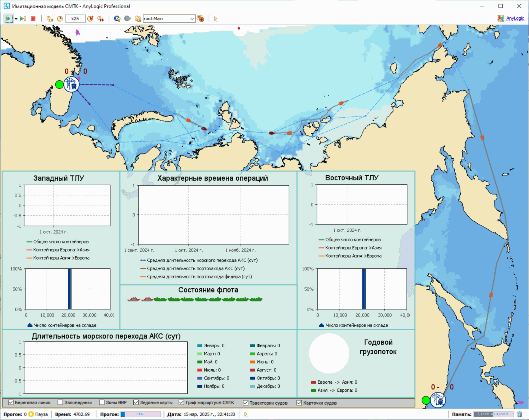The height and width of the screenshot is (420, 529).
Task: Enable Заповедники checkbox
Action: [x=60, y=402]
